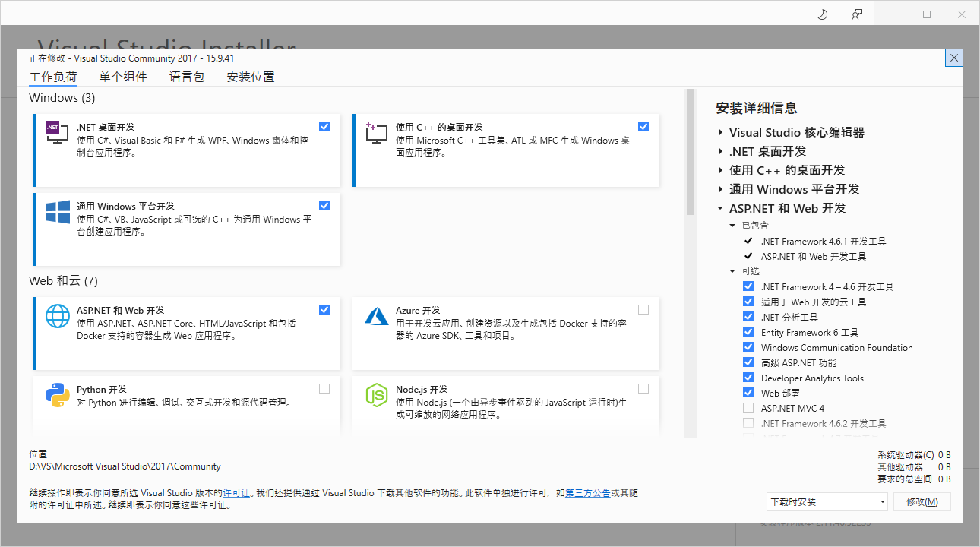Uncheck 适用于 Web 开发的云工具 option
980x547 pixels.
click(x=748, y=302)
